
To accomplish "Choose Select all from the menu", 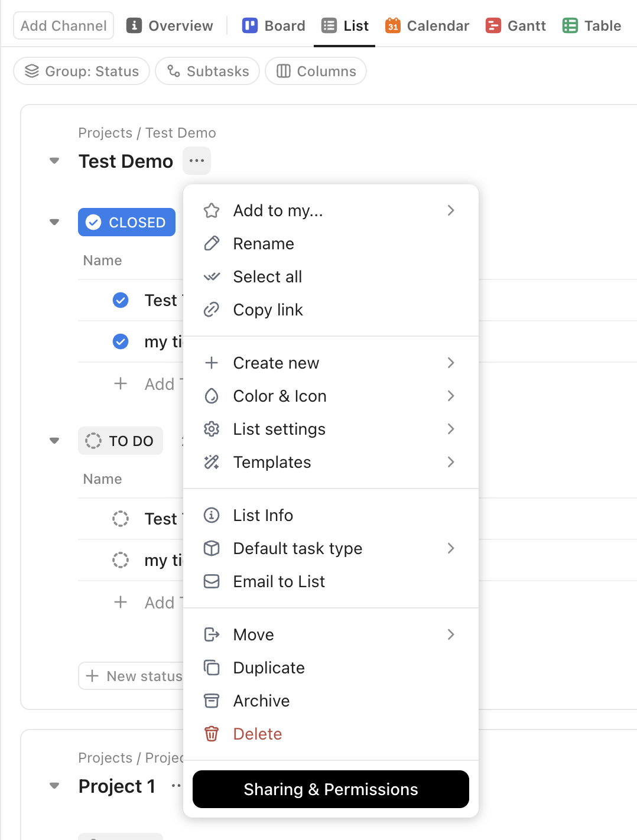I will coord(267,276).
